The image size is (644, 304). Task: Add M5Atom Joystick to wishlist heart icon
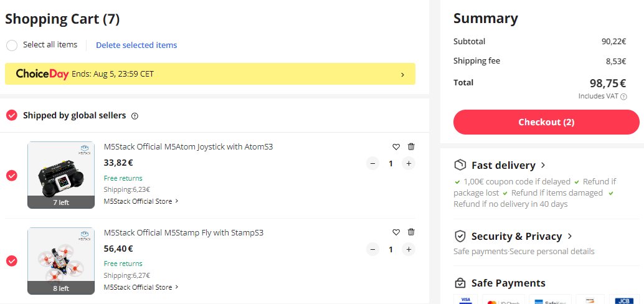click(396, 146)
